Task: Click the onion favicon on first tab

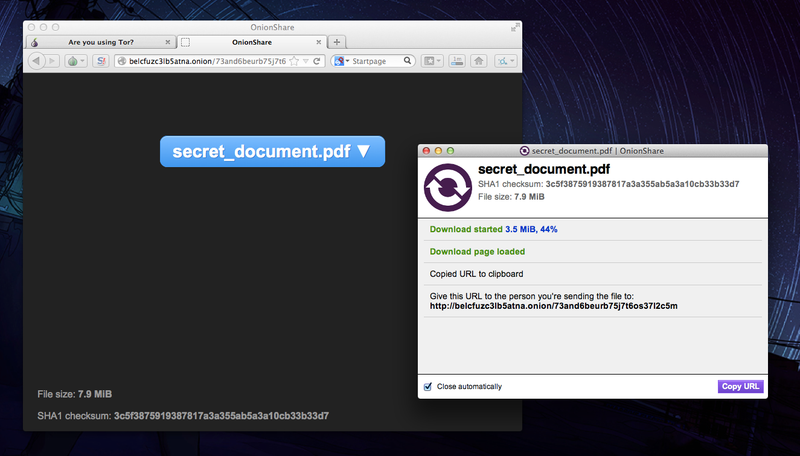Action: [x=35, y=42]
